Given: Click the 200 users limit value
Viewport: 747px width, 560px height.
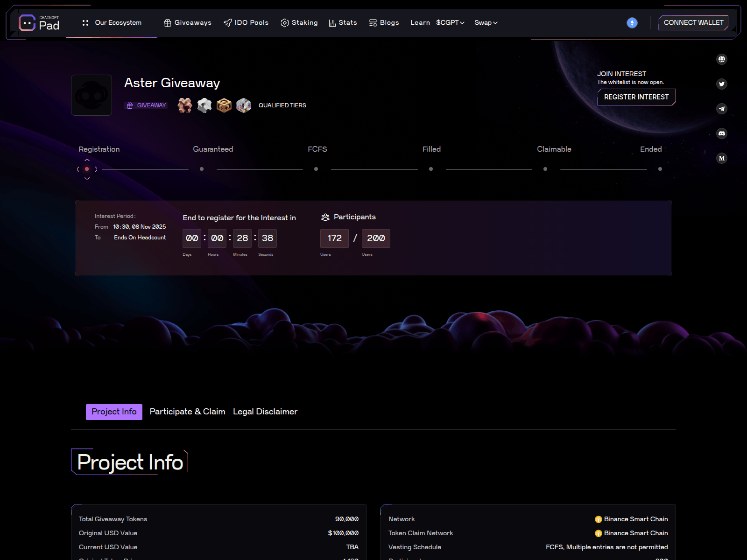Looking at the screenshot, I should (376, 238).
